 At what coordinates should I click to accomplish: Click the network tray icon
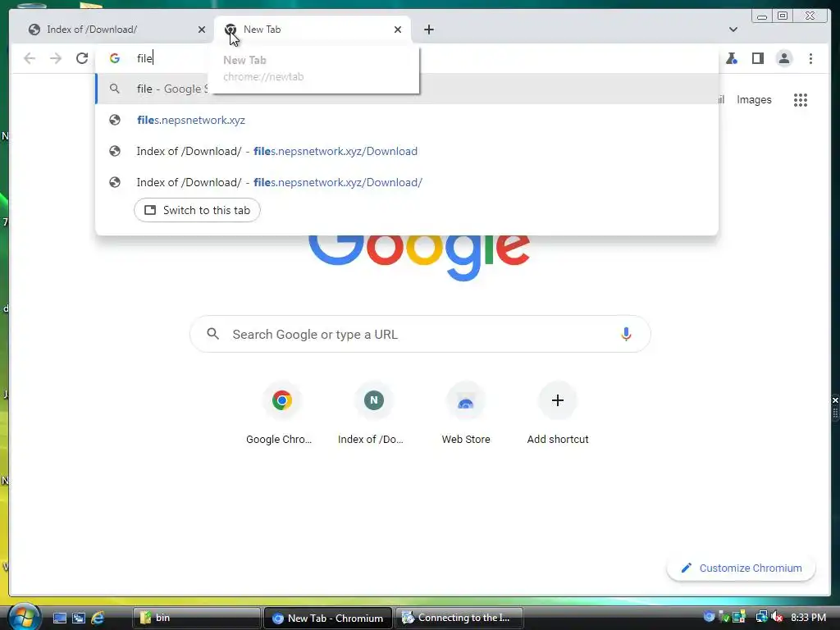coord(761,617)
